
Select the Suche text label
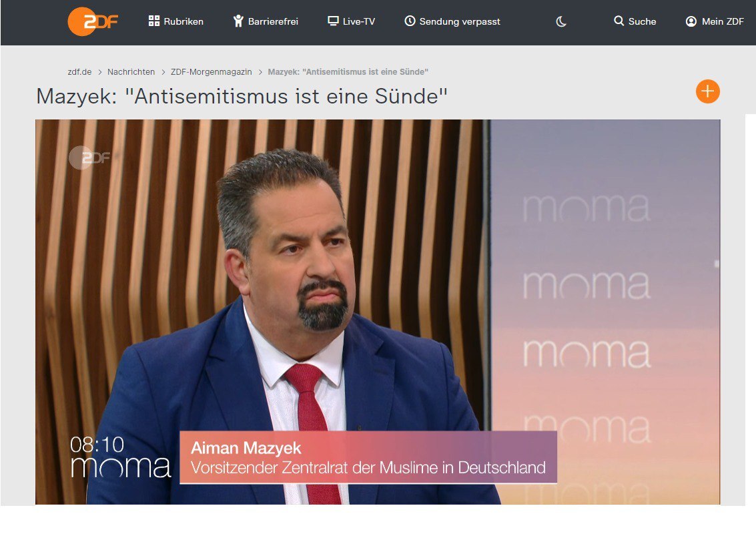coord(642,21)
